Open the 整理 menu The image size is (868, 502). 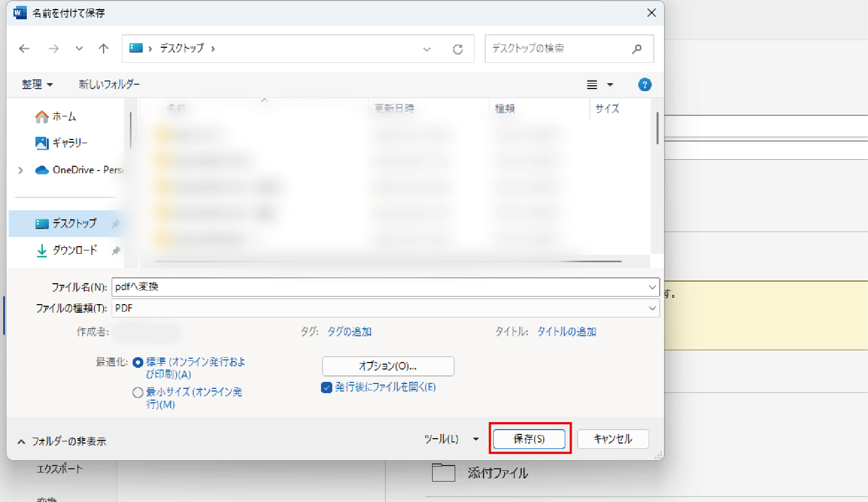[x=37, y=84]
